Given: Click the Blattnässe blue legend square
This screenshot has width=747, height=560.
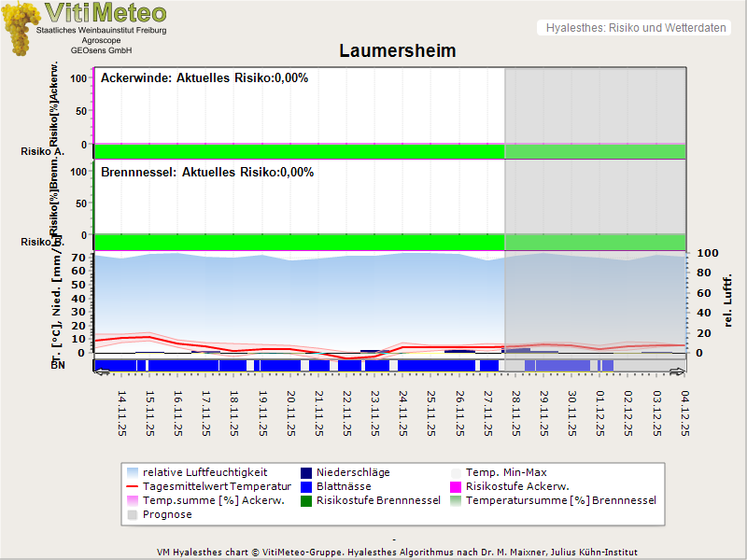Looking at the screenshot, I should tap(308, 486).
